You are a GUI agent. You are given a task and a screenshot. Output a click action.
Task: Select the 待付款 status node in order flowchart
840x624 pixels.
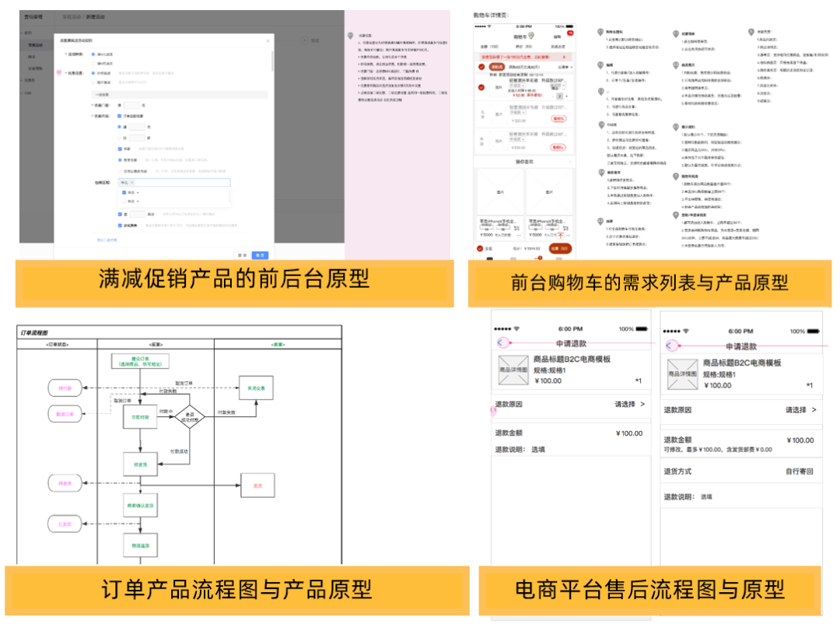click(65, 387)
